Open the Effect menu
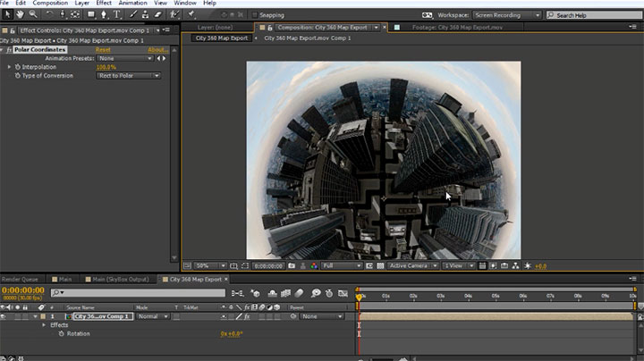Viewport: 644px width, 361px height. (104, 3)
